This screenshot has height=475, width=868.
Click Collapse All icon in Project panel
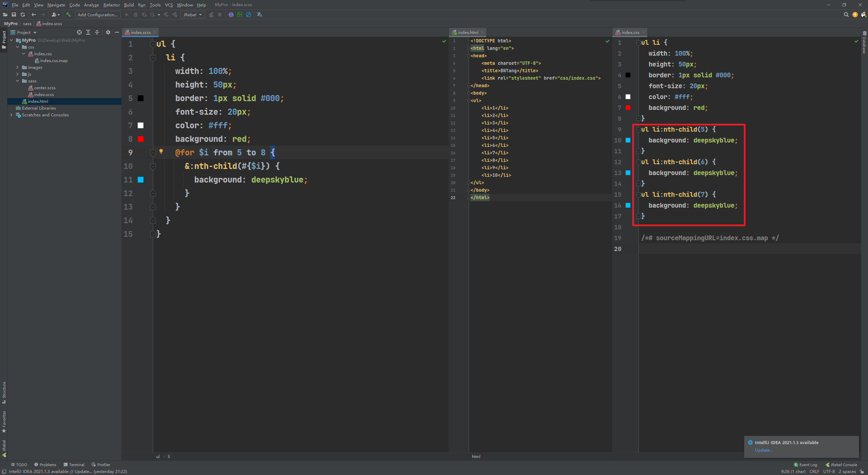(97, 32)
